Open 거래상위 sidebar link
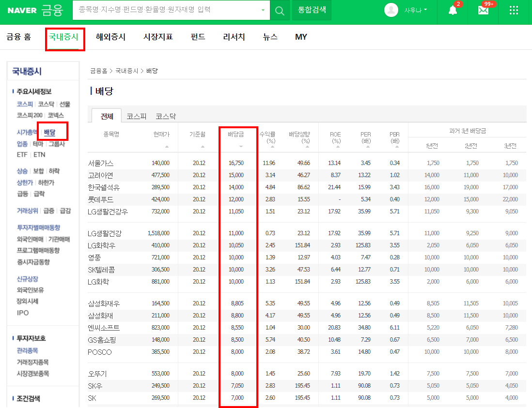 click(28, 211)
